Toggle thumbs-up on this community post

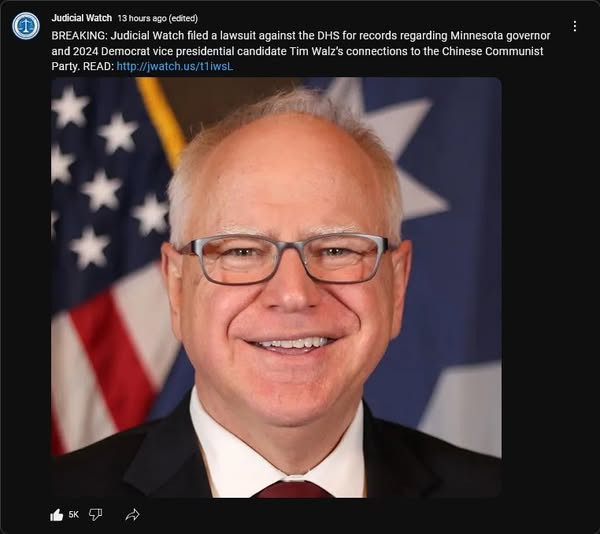point(57,515)
